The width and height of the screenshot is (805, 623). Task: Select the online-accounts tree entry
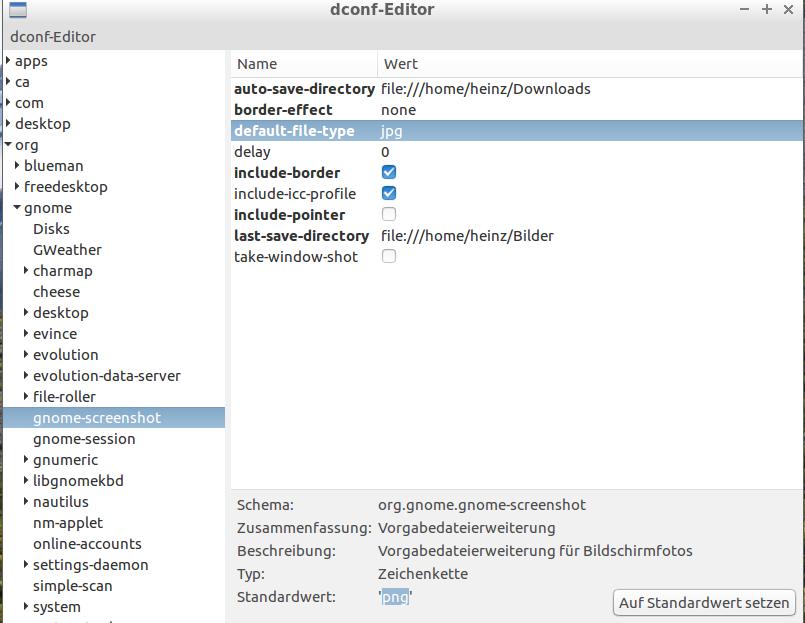pos(87,544)
